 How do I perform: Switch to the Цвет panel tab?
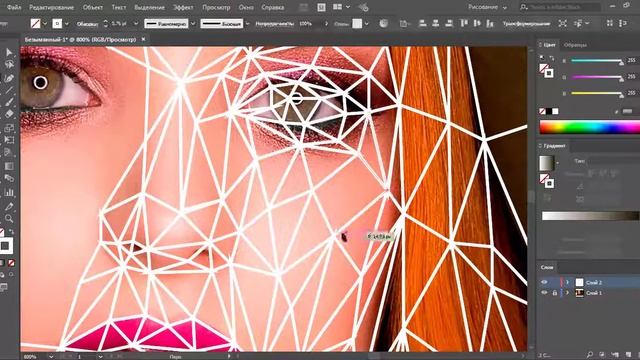[549, 45]
